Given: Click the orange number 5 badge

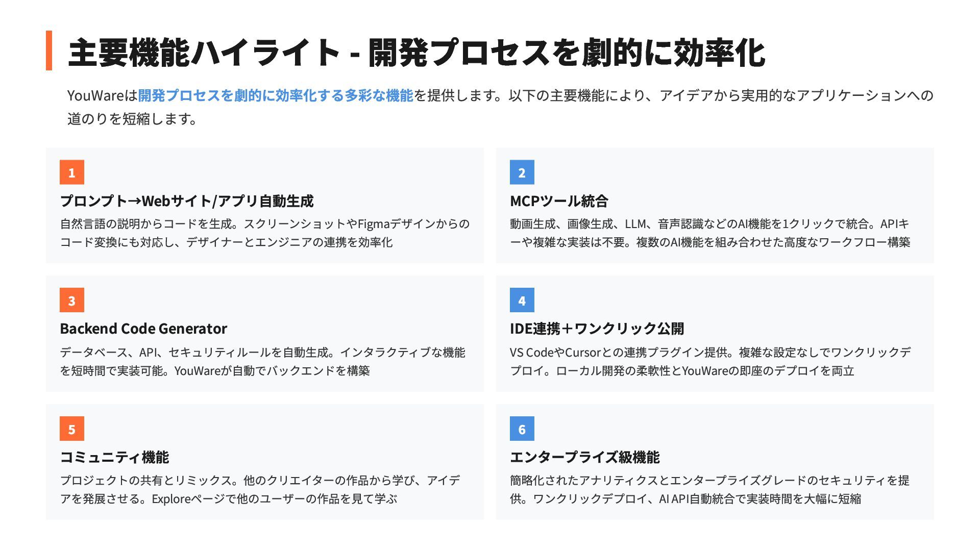Looking at the screenshot, I should [x=72, y=429].
